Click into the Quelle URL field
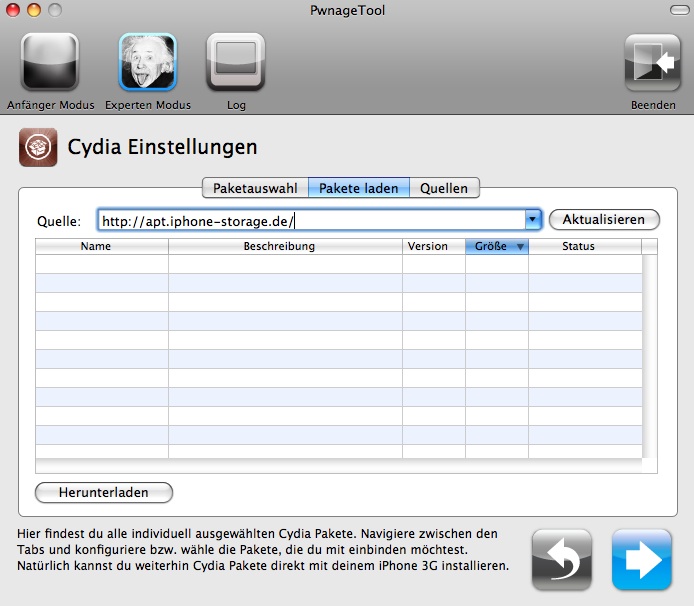The width and height of the screenshot is (694, 606). [310, 220]
